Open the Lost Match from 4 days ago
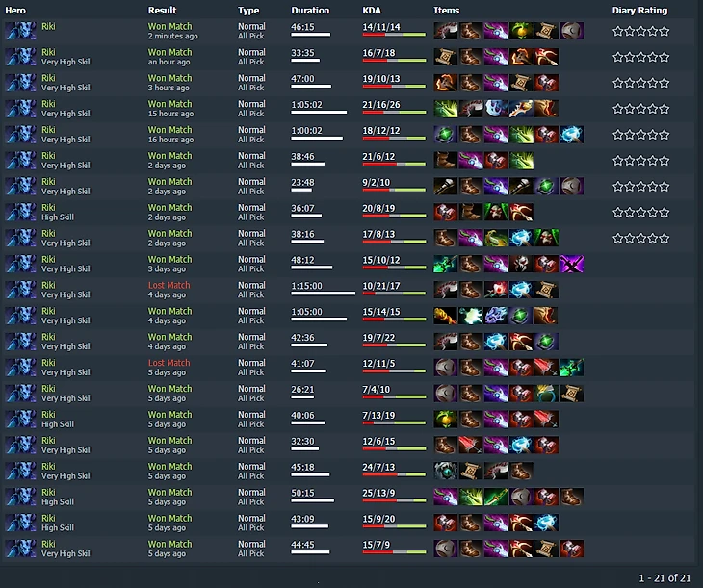Screen dimensions: 703x588 click(169, 285)
